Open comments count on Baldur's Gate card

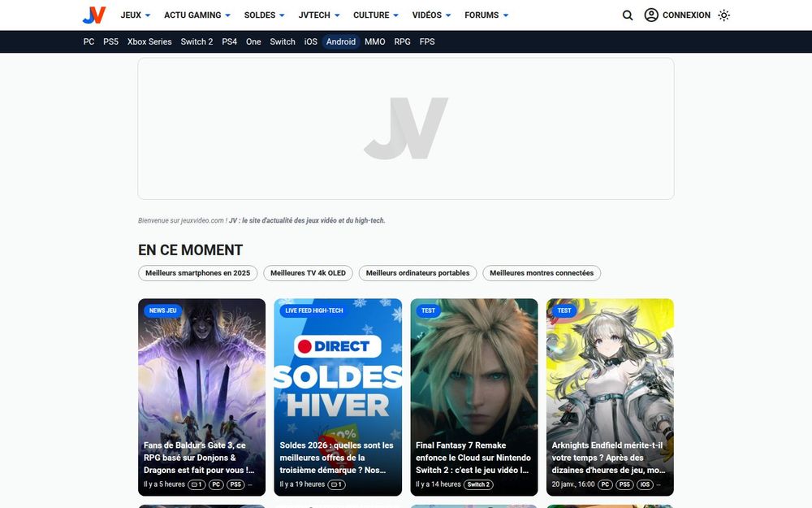point(197,484)
